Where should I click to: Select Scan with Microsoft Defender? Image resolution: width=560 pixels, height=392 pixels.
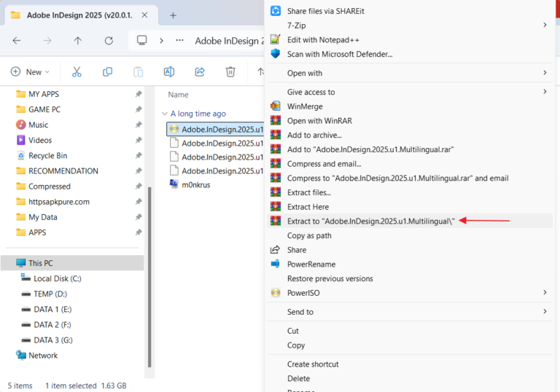(339, 54)
